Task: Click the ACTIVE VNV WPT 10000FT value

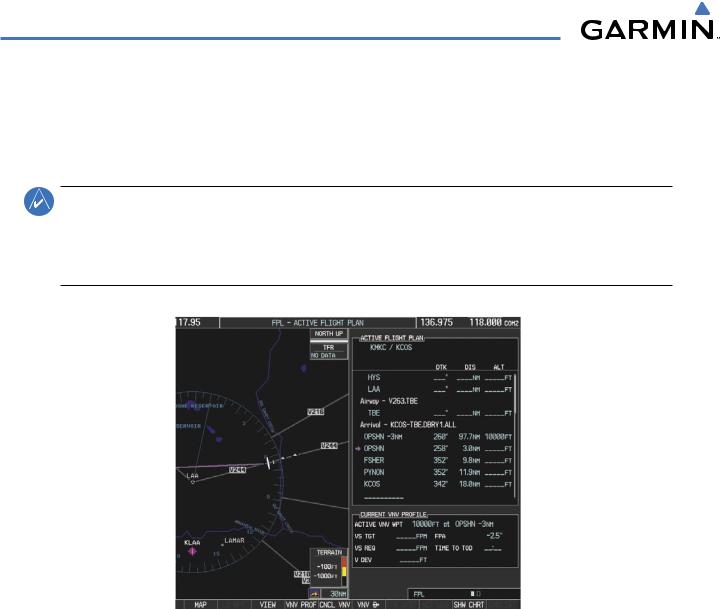Action: pos(425,524)
